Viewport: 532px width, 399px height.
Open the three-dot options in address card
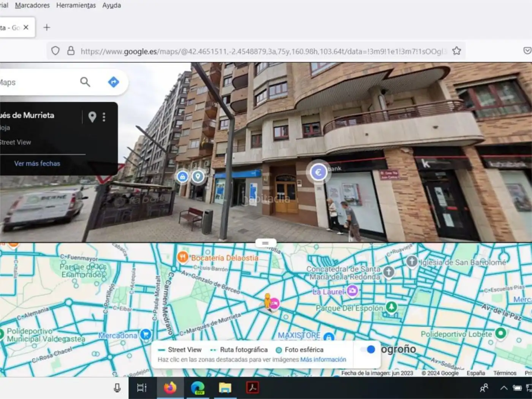pyautogui.click(x=104, y=117)
